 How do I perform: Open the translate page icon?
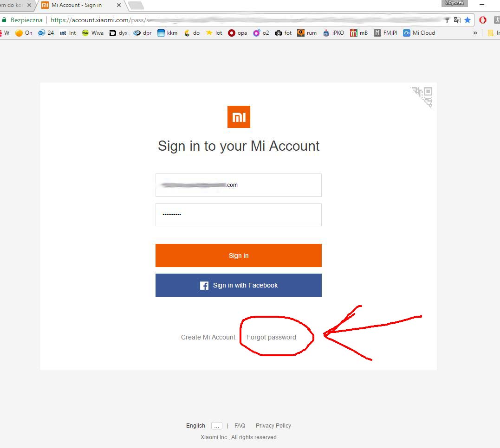pyautogui.click(x=457, y=20)
